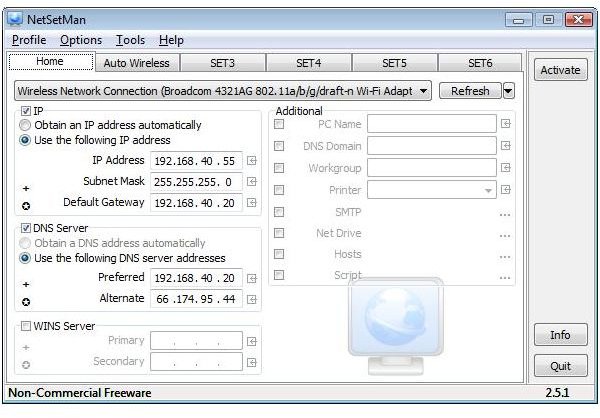
Task: Click the Default Gateway input field
Action: [196, 202]
